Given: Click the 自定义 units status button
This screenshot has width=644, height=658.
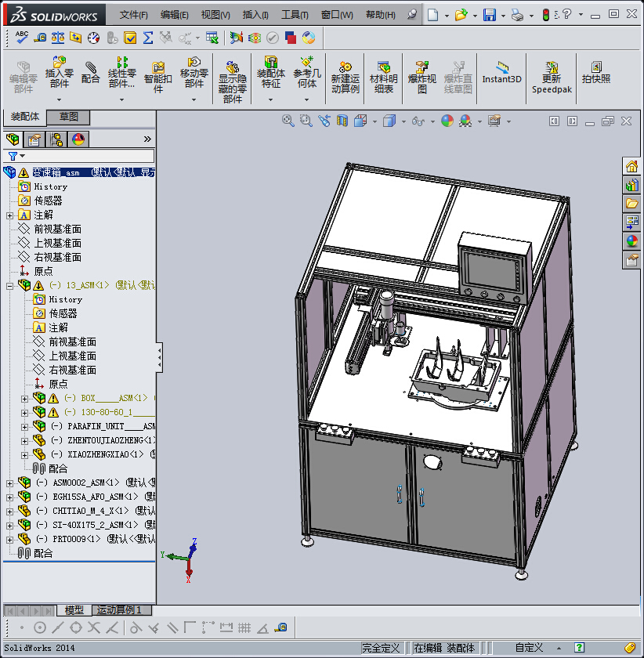Looking at the screenshot, I should point(529,648).
